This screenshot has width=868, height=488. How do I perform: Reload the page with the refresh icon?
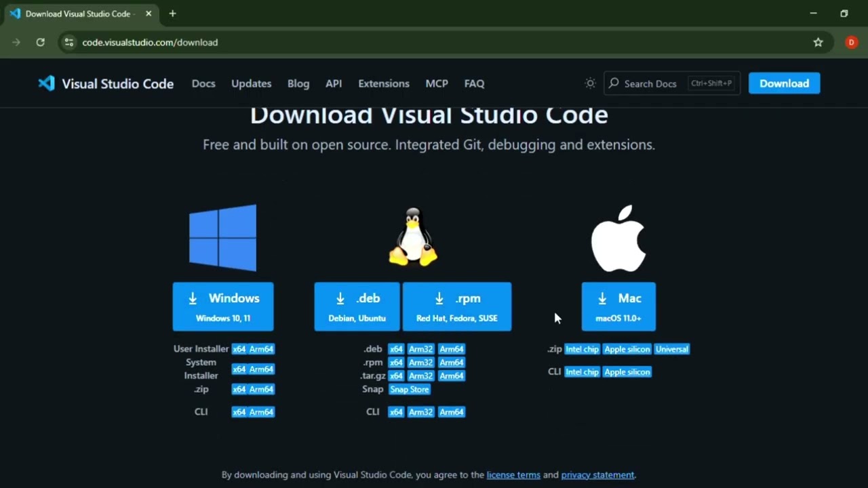pyautogui.click(x=41, y=42)
